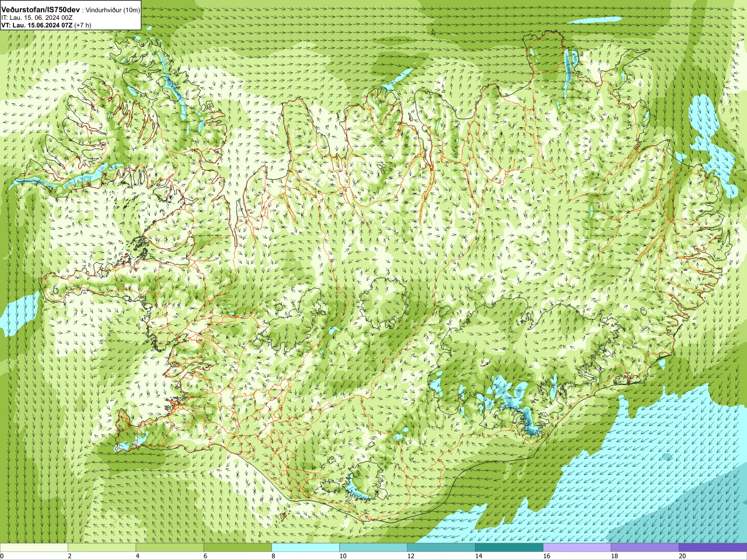The image size is (747, 560).
Task: Click the legend tick label "6"
Action: [x=205, y=556]
